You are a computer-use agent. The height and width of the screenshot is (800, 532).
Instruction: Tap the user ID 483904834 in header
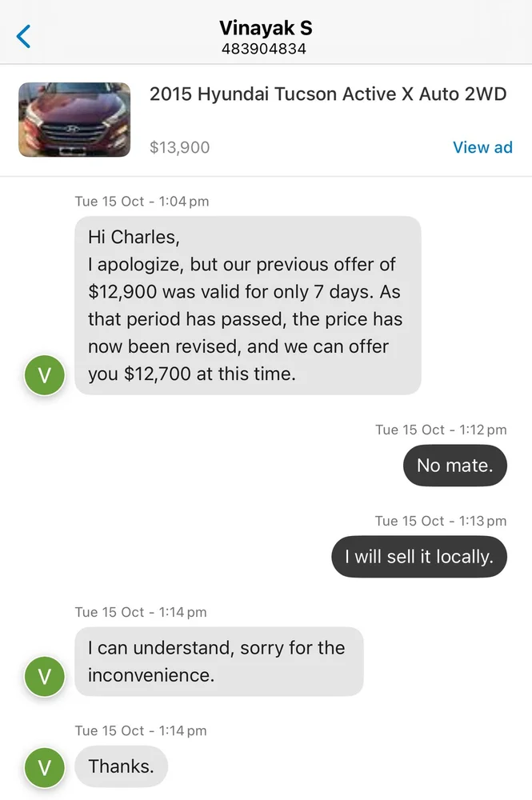pyautogui.click(x=264, y=49)
